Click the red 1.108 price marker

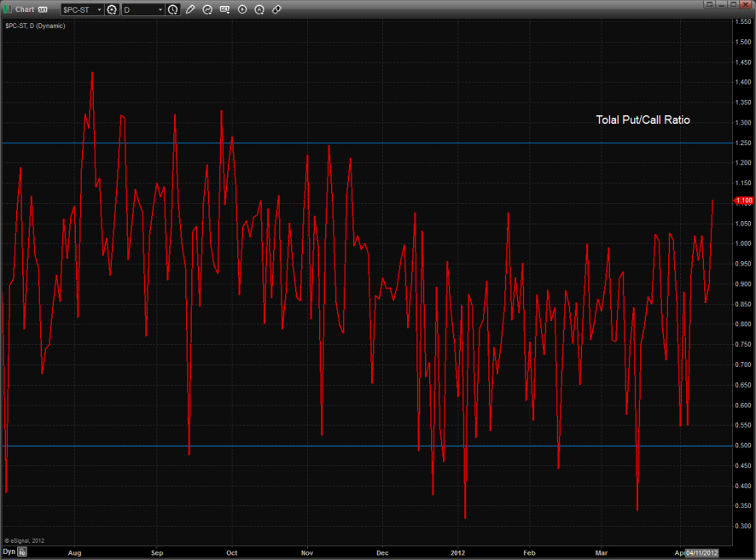click(743, 201)
